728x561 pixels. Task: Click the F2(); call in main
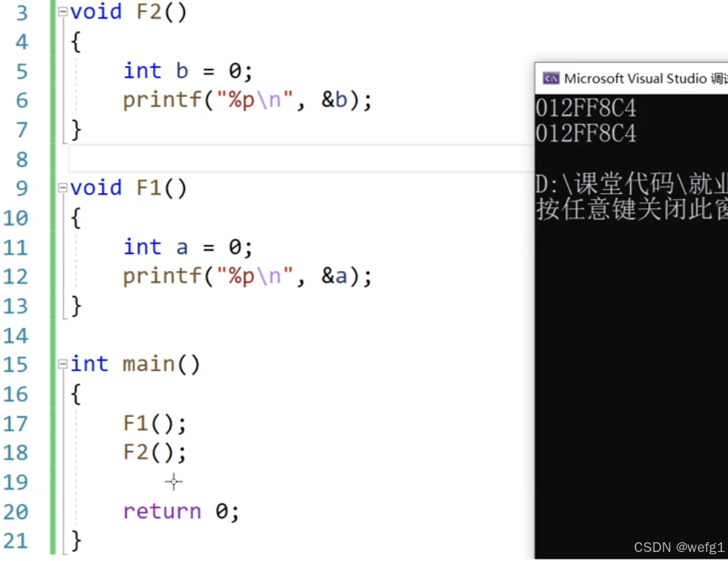155,453
